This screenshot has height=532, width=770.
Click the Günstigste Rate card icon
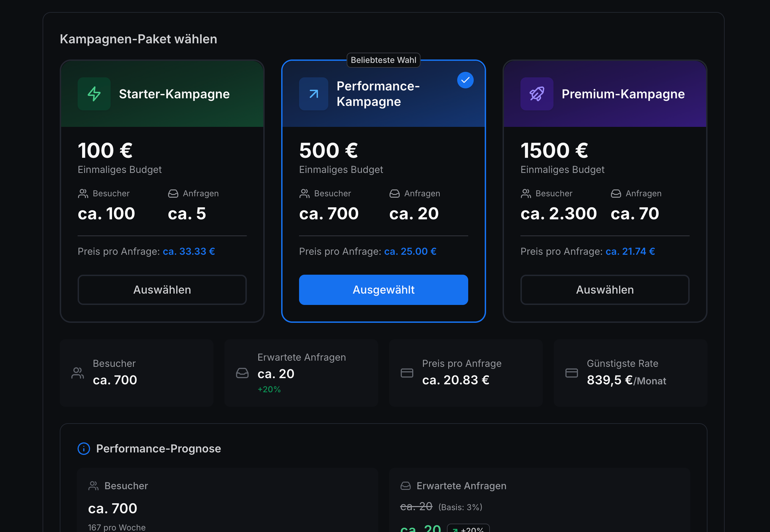(x=571, y=373)
